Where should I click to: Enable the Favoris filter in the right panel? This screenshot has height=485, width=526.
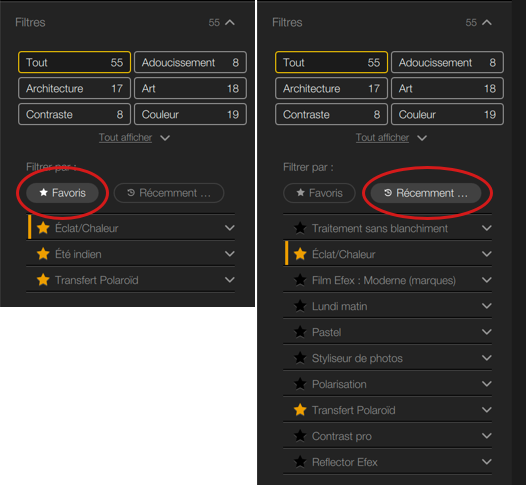(319, 193)
